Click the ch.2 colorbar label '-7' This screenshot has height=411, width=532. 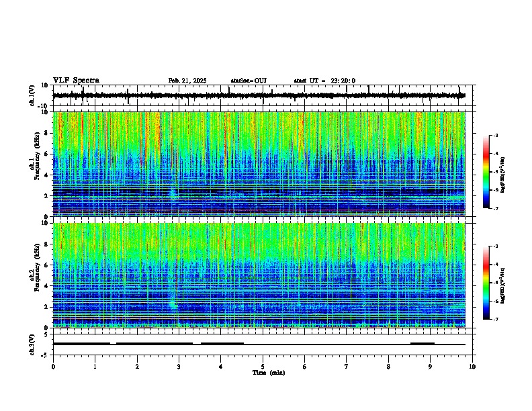(x=496, y=319)
